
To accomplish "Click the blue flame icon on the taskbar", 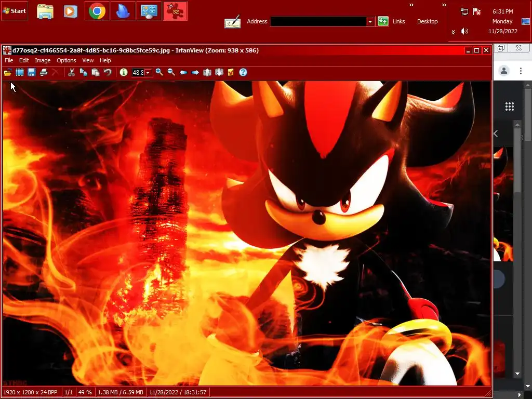I will (x=123, y=11).
